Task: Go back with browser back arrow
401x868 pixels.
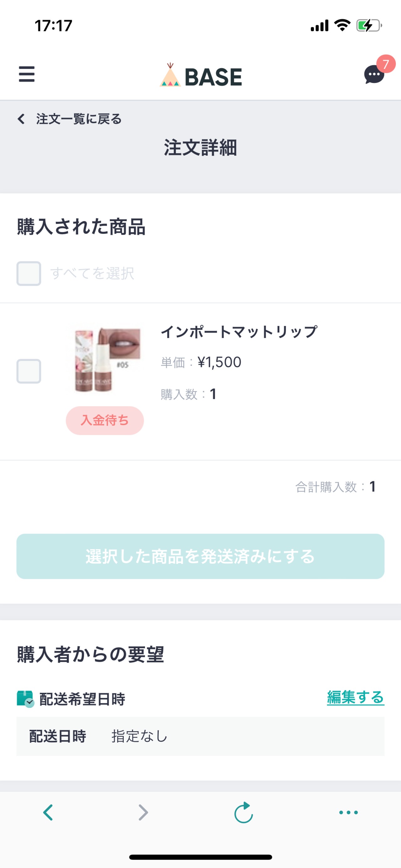Action: pos(48,812)
